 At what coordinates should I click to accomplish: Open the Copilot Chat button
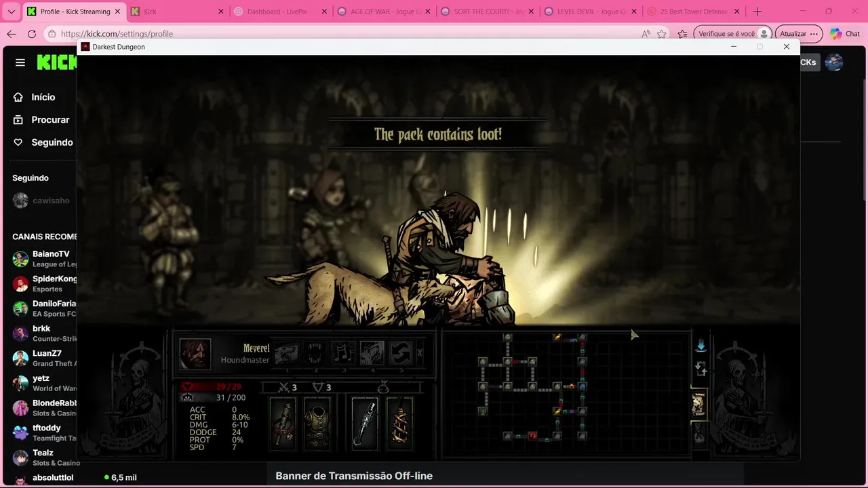click(844, 34)
